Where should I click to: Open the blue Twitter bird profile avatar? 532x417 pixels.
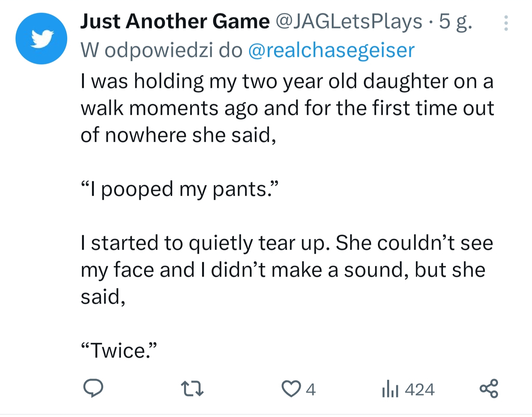tap(41, 38)
